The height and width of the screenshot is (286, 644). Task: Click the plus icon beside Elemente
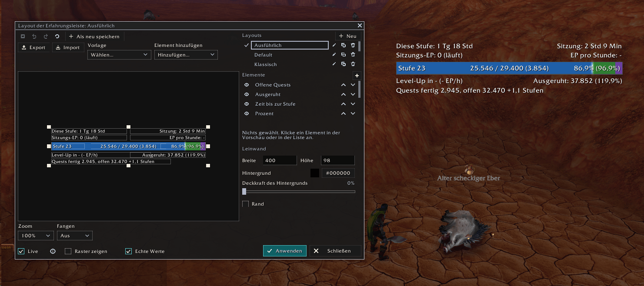tap(357, 76)
